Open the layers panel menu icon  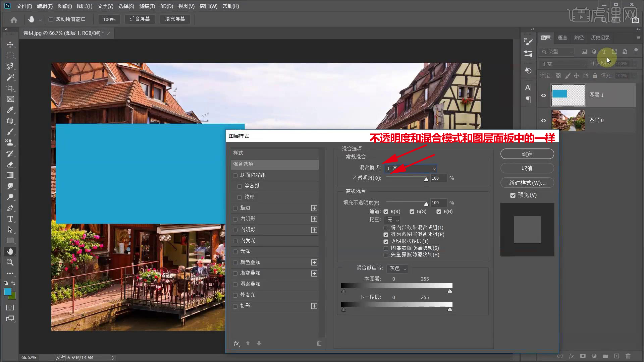[x=638, y=38]
